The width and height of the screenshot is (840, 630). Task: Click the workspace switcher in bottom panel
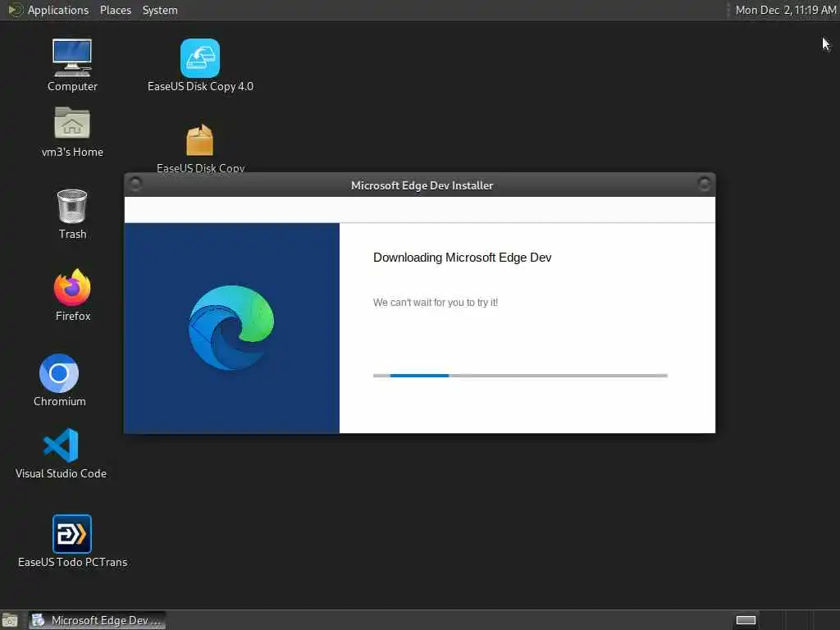click(x=746, y=620)
